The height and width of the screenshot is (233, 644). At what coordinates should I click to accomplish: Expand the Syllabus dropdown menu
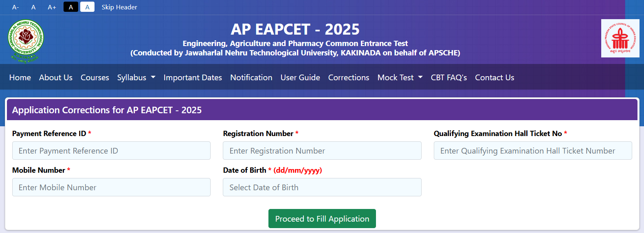click(x=136, y=77)
